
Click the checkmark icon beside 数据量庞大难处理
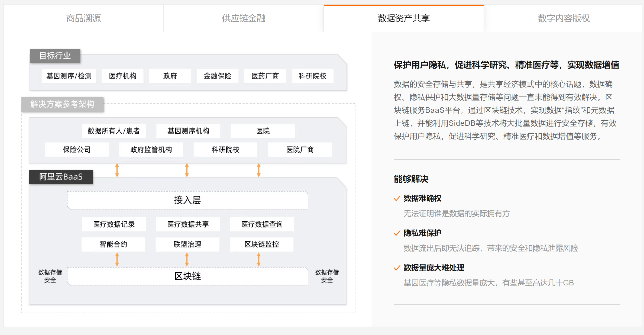(x=397, y=268)
